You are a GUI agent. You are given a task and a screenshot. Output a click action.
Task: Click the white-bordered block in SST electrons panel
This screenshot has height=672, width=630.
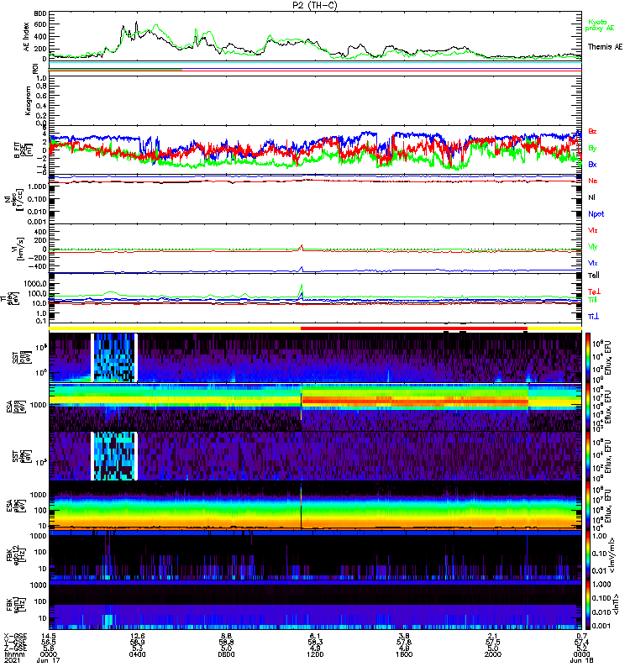[x=114, y=456]
